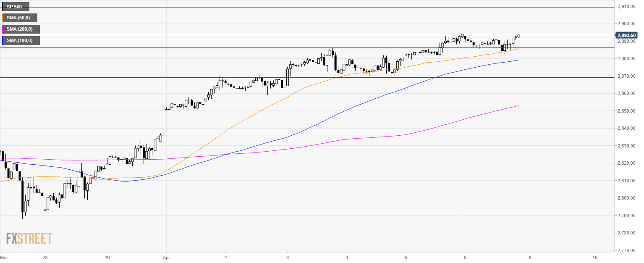This screenshot has width=644, height=263.
Task: Select date 5 on the time axis
Action: point(406,257)
